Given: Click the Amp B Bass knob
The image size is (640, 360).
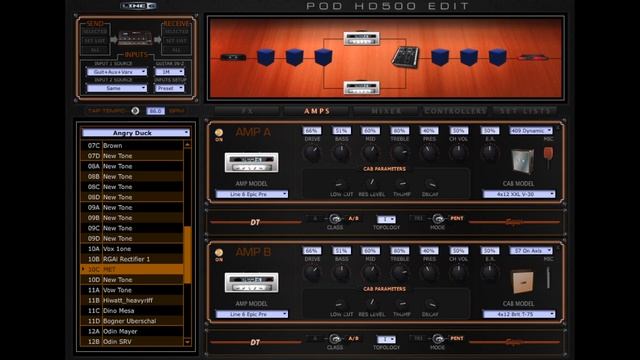Looking at the screenshot, I should click(x=341, y=273).
